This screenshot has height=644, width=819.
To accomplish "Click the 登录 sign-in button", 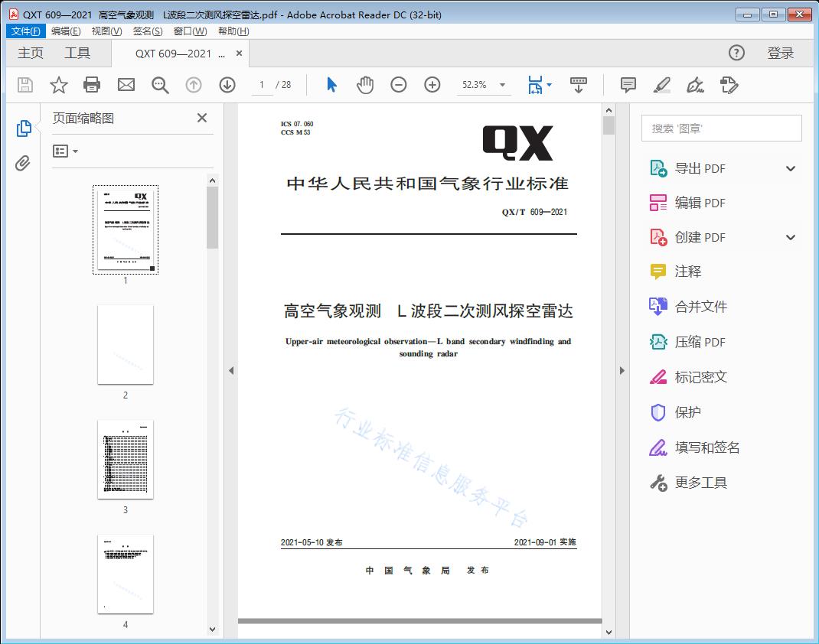I will pos(780,53).
